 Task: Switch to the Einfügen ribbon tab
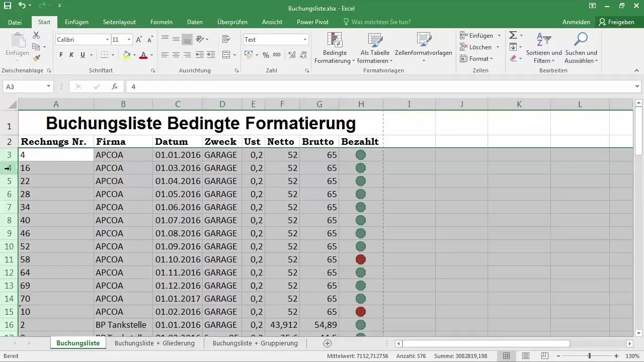[x=76, y=22]
